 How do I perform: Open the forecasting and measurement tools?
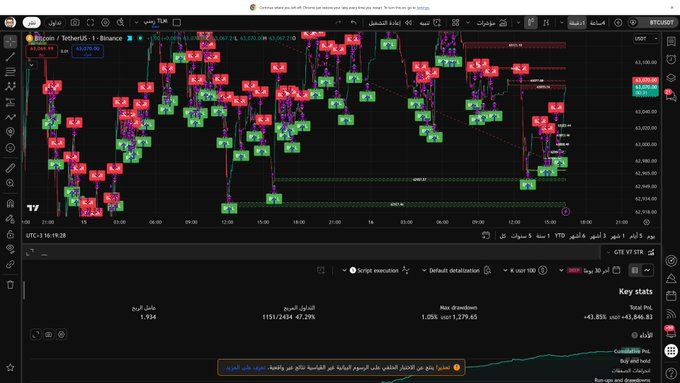pos(10,102)
